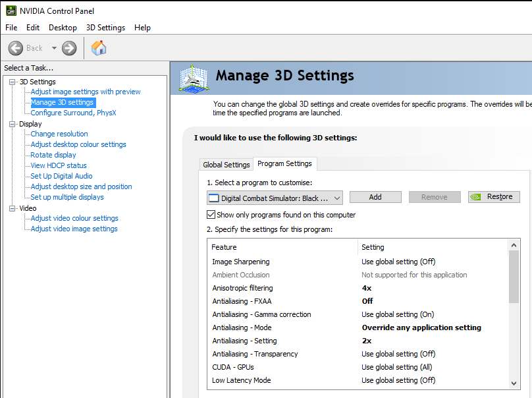The height and width of the screenshot is (398, 532).
Task: Click the 4x Anisotropic filtering value
Action: click(367, 288)
